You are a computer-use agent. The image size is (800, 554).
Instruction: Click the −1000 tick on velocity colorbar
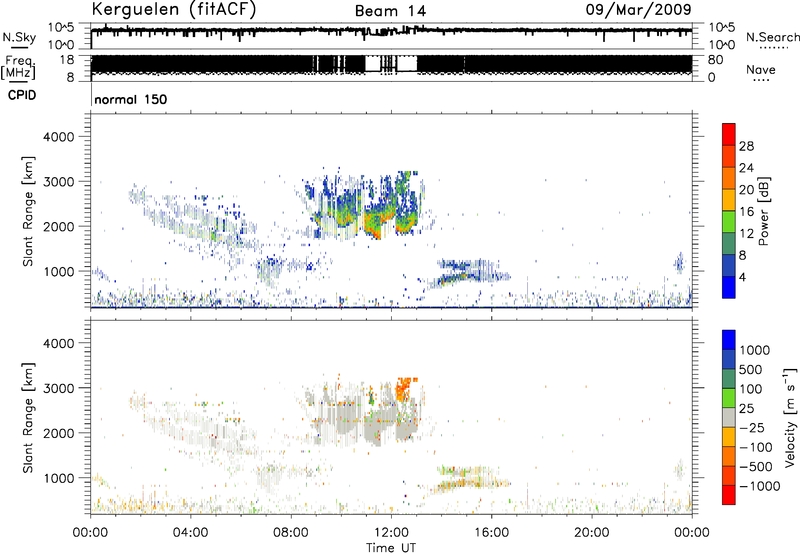759,486
